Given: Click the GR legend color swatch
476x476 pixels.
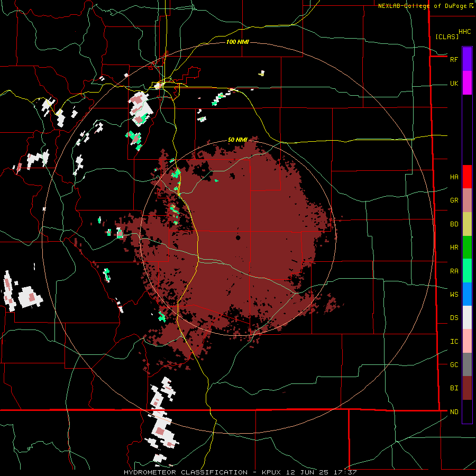Looking at the screenshot, I should [x=467, y=200].
